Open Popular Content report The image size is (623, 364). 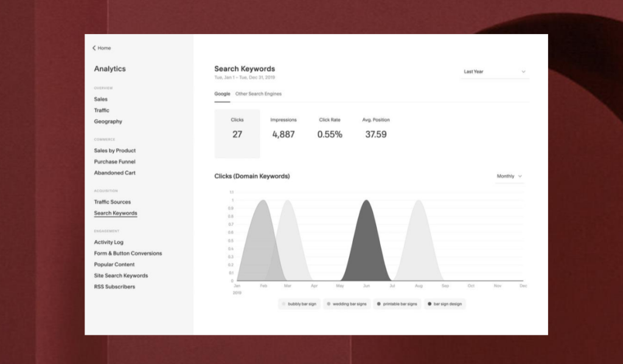point(114,264)
